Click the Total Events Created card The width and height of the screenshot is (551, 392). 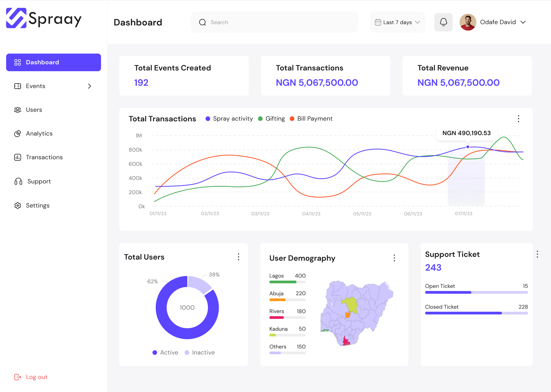click(x=184, y=76)
